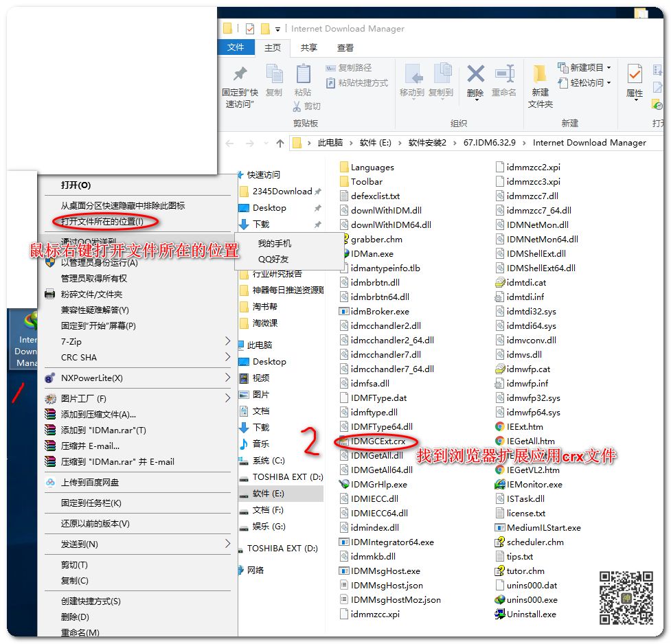Click the New folder (新建文件夹) icon

pos(540,74)
